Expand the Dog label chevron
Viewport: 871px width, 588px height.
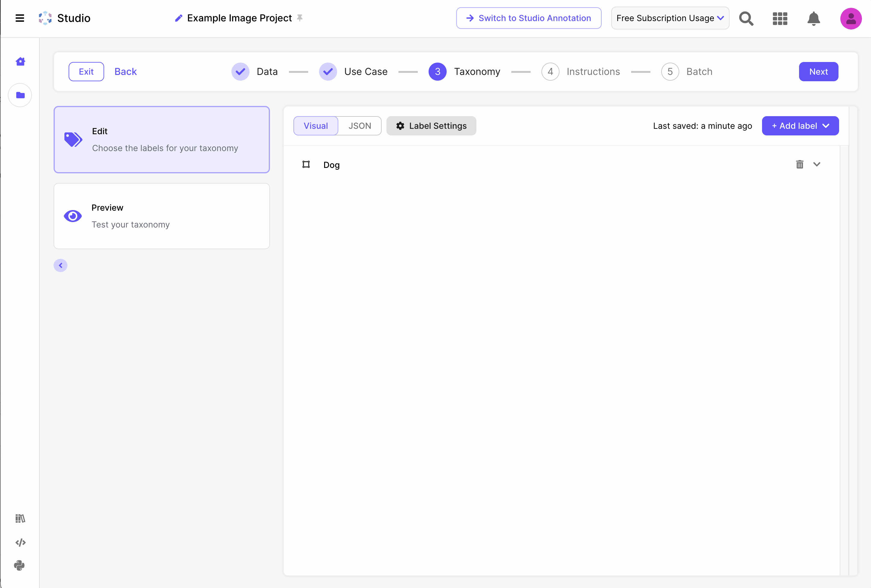coord(817,165)
